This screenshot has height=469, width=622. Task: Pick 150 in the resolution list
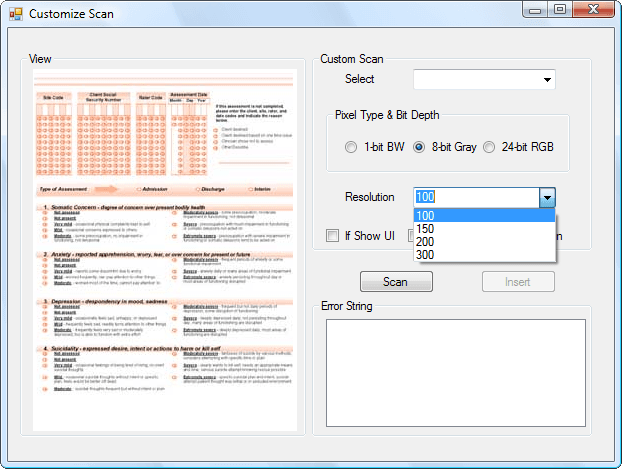(484, 229)
